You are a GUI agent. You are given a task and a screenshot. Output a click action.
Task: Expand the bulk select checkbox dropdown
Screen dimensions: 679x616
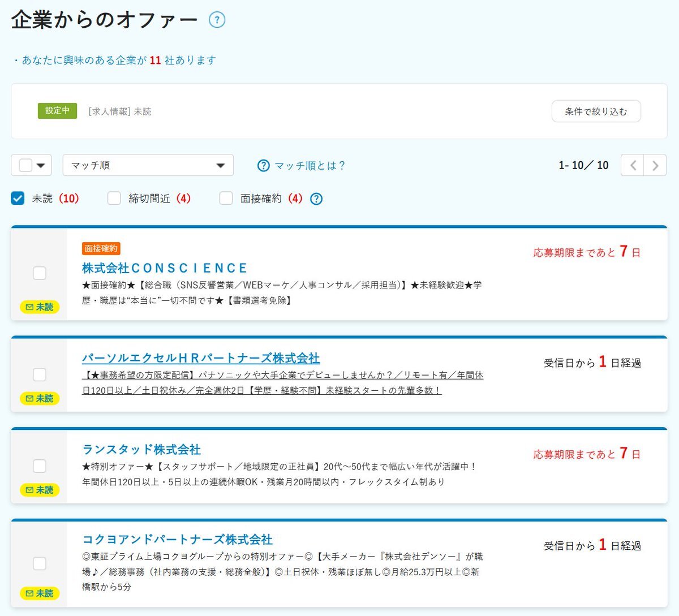tap(41, 165)
